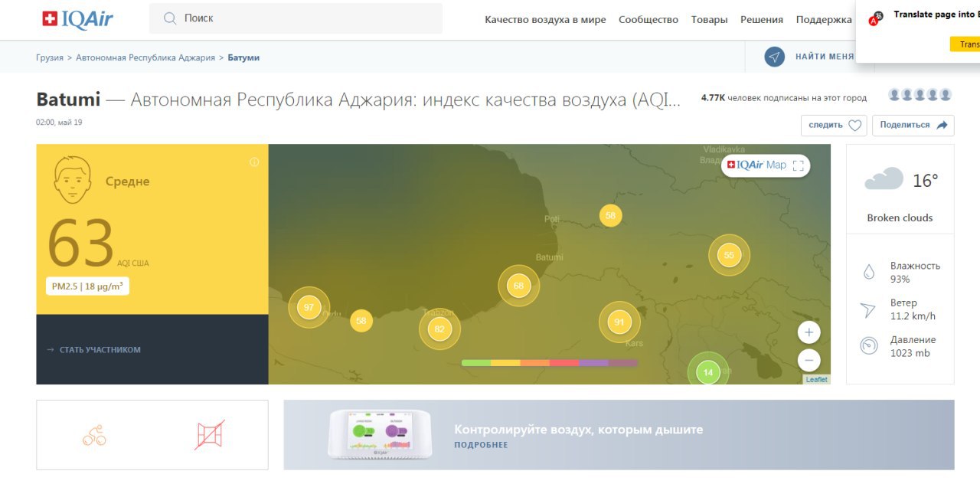Click the cycling recommendation icon
The height and width of the screenshot is (484, 980).
click(x=94, y=436)
